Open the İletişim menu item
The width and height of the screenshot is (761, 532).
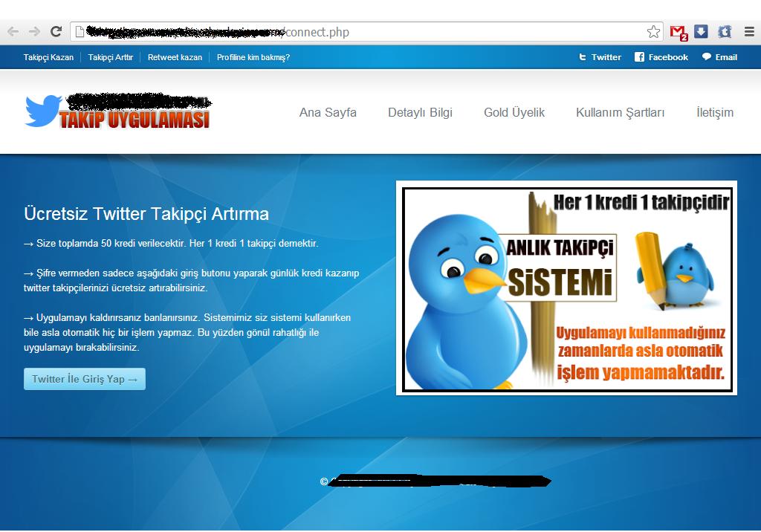click(x=715, y=113)
